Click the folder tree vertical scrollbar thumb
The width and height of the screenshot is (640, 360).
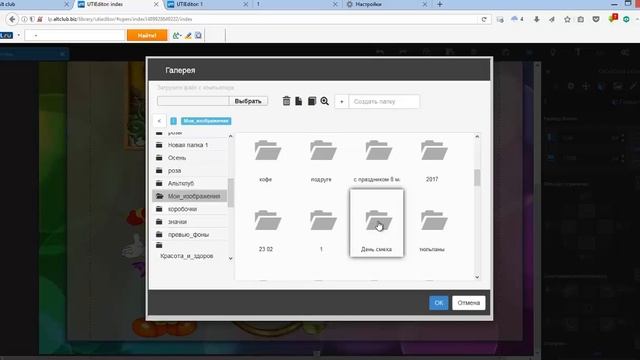coord(231,192)
